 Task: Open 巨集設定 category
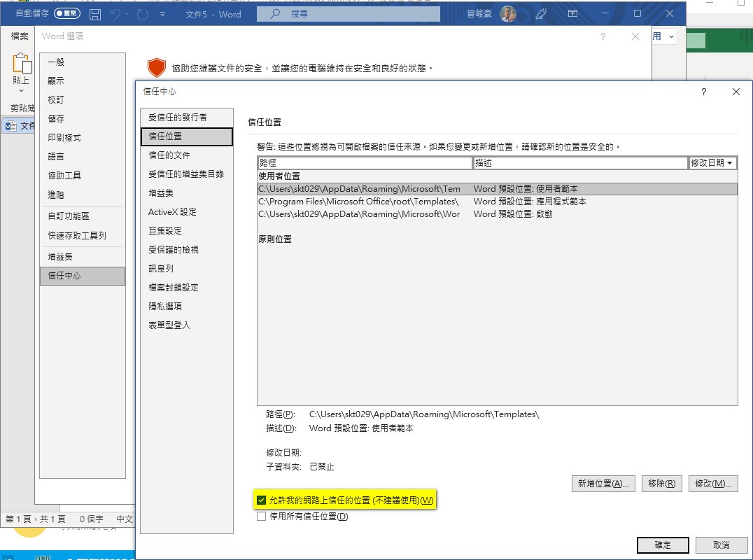pyautogui.click(x=187, y=231)
